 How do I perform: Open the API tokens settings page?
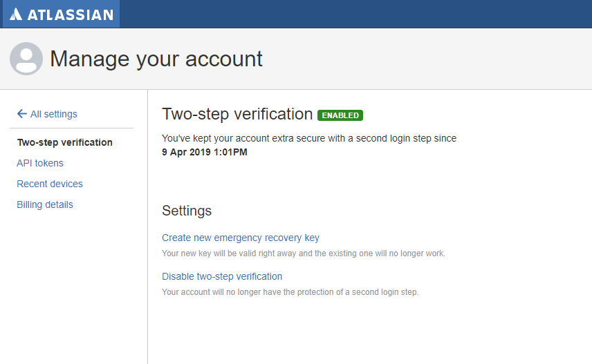(x=40, y=163)
